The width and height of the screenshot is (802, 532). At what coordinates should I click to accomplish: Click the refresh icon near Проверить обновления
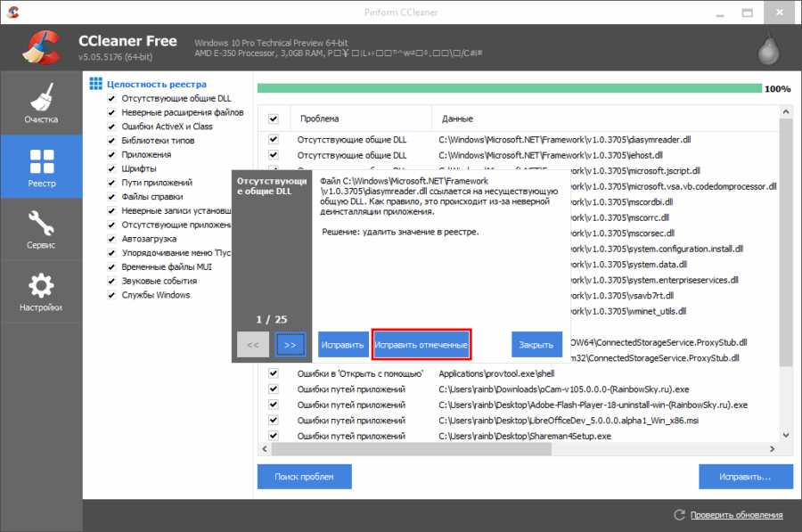coord(680,515)
